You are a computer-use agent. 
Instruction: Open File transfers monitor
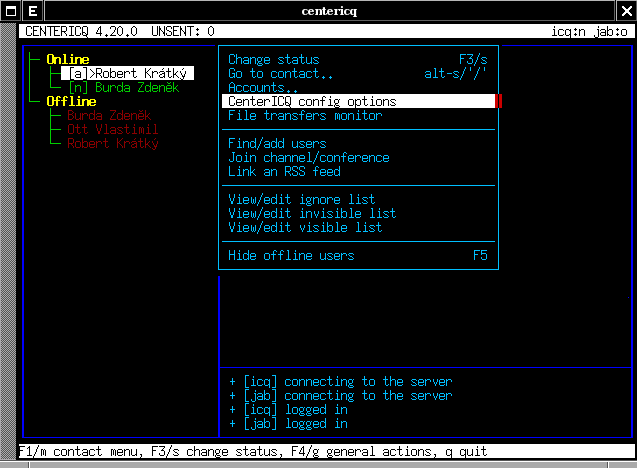tap(305, 115)
